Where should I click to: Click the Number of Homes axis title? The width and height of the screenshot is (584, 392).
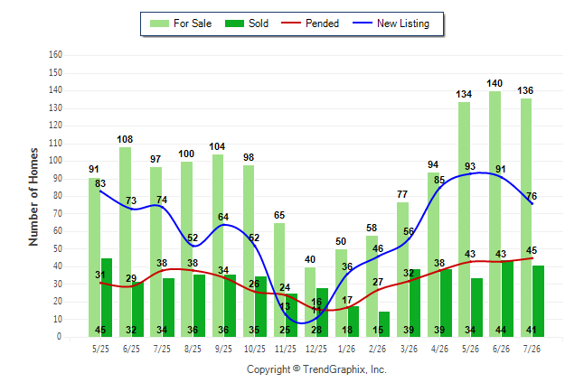(33, 197)
